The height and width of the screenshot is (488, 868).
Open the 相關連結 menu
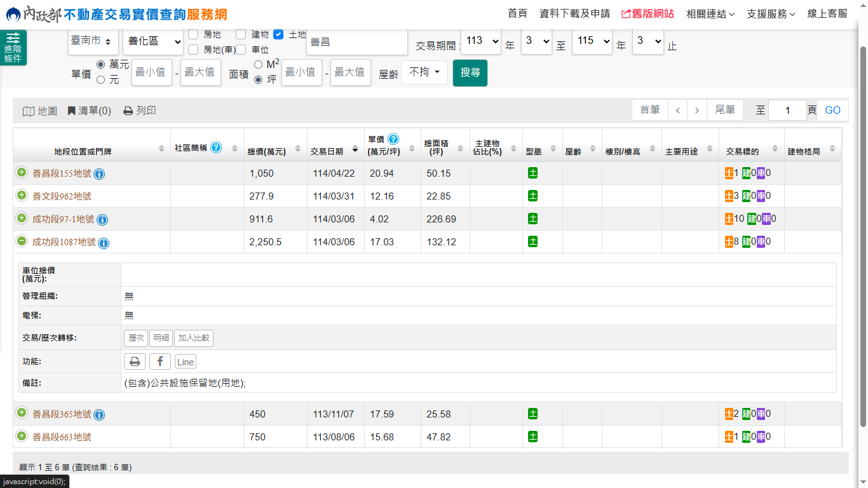[710, 13]
